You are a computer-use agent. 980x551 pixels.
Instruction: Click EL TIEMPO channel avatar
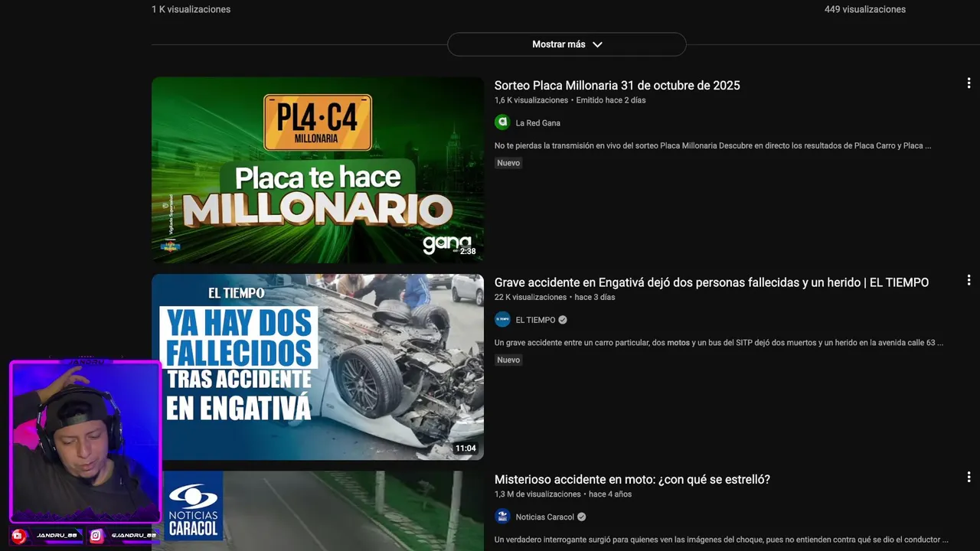(502, 320)
